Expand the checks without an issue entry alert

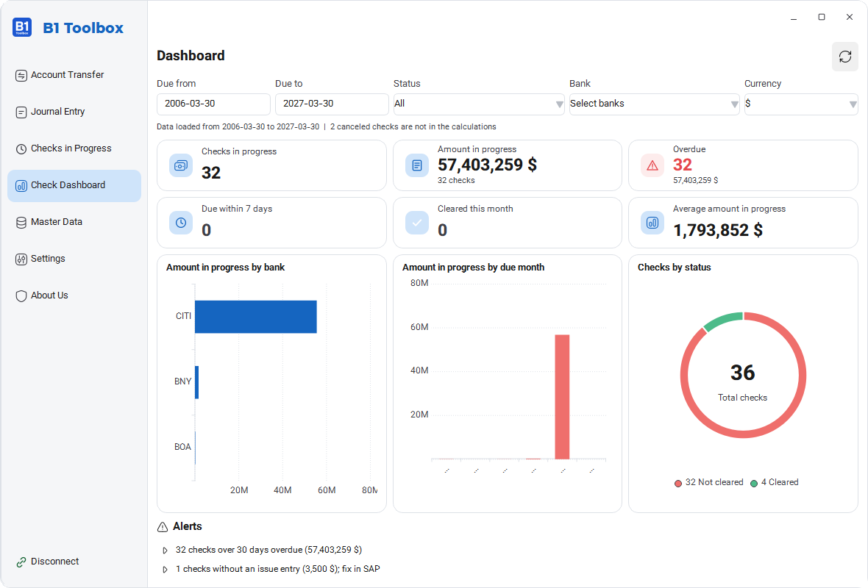165,569
